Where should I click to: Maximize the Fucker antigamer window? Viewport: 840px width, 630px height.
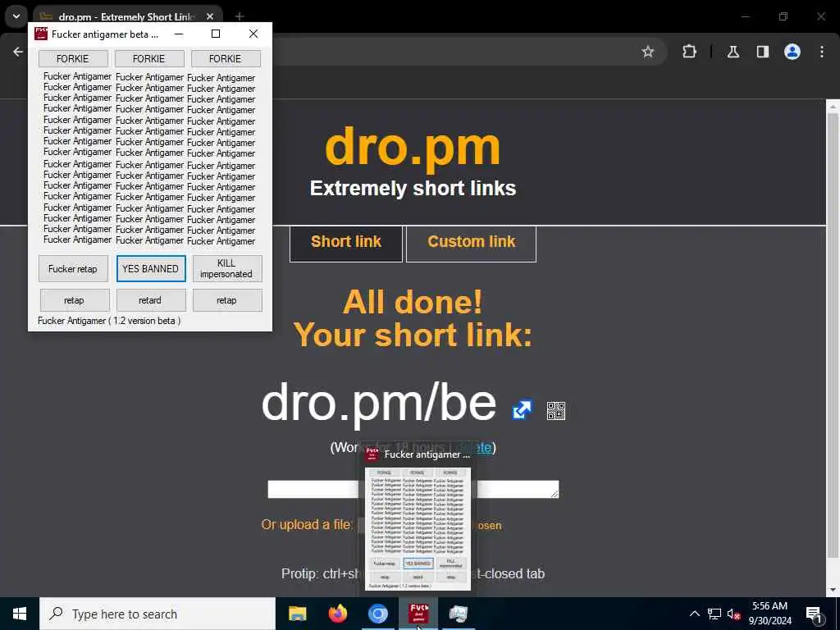coord(216,34)
